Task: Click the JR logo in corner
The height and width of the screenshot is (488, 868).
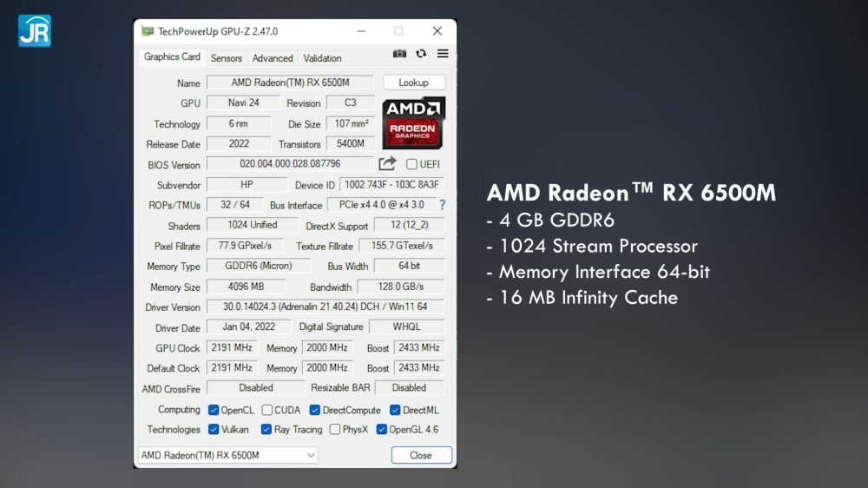Action: 34,30
